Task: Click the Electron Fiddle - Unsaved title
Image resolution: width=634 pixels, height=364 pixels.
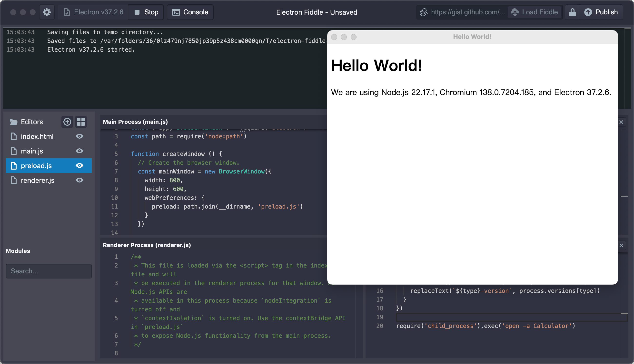Action: 317,12
